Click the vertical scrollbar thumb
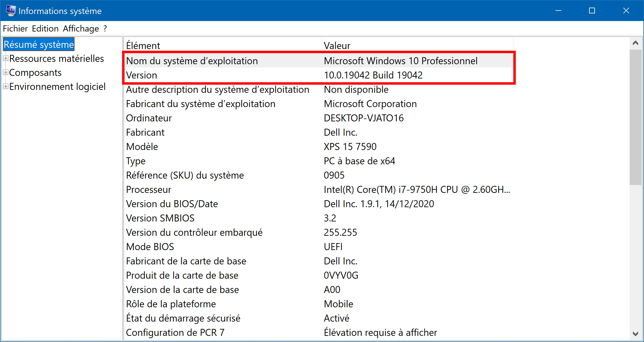644x342 pixels. click(x=635, y=117)
